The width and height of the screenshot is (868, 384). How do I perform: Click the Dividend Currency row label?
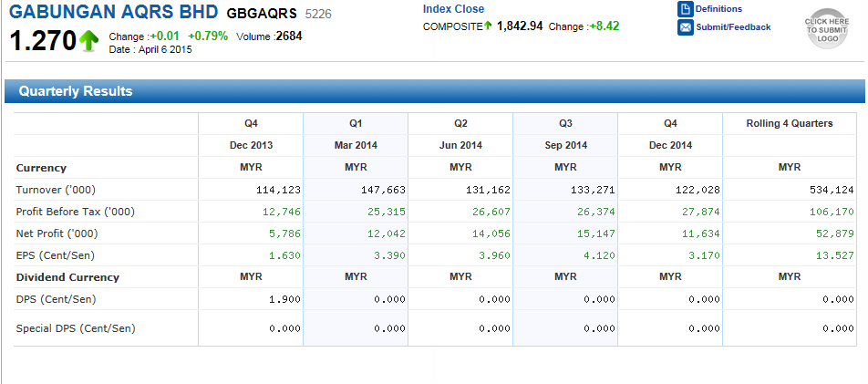pyautogui.click(x=67, y=277)
